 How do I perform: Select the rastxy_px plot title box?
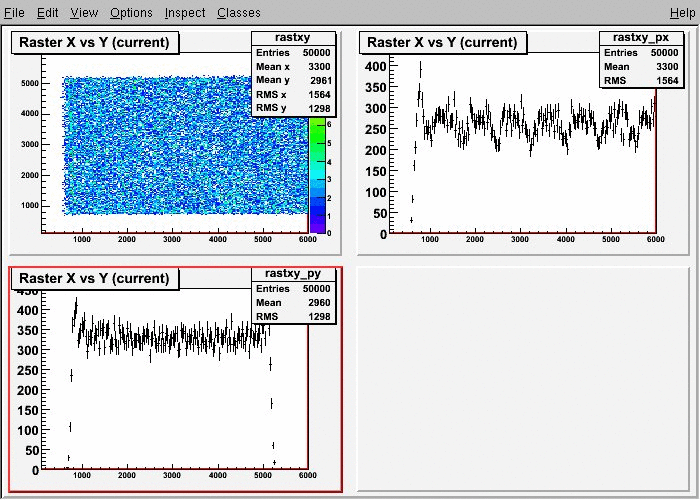(442, 42)
